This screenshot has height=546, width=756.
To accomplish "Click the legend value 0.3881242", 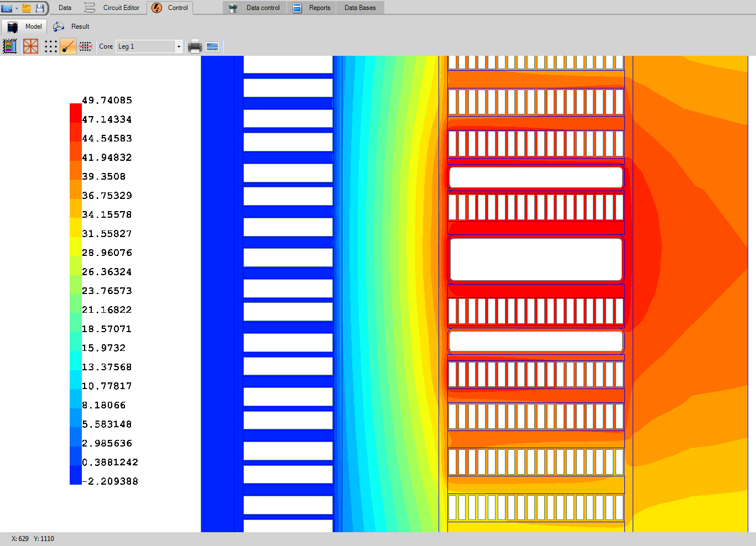I will click(x=110, y=462).
